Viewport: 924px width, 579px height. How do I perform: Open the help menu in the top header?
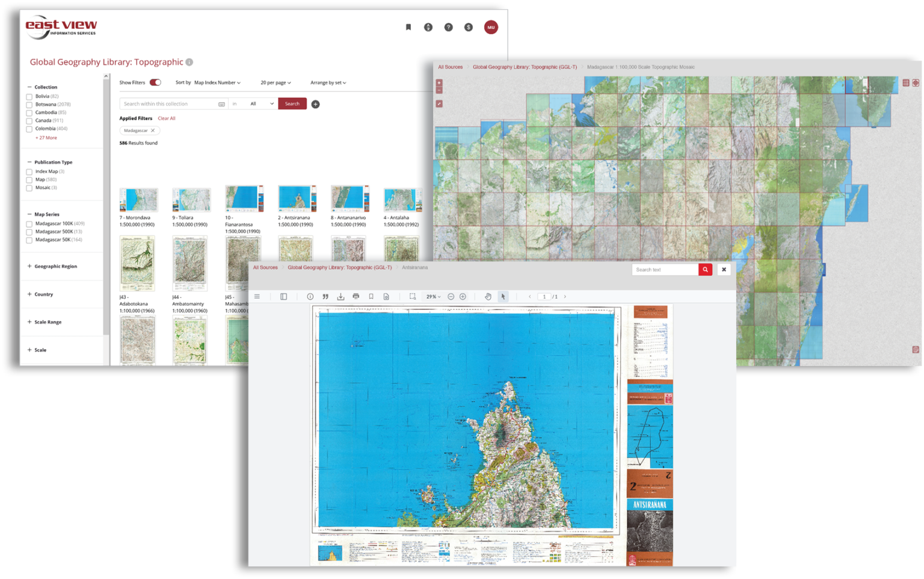coord(448,26)
